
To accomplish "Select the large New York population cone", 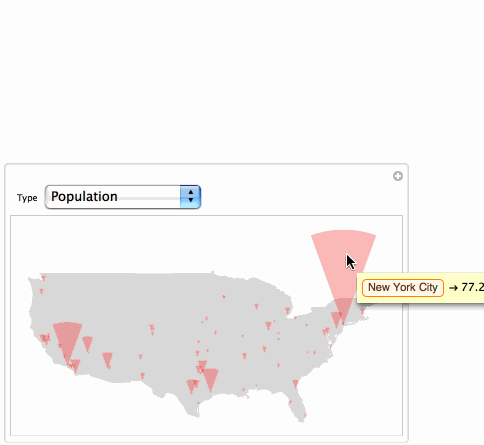I will click(x=344, y=267).
